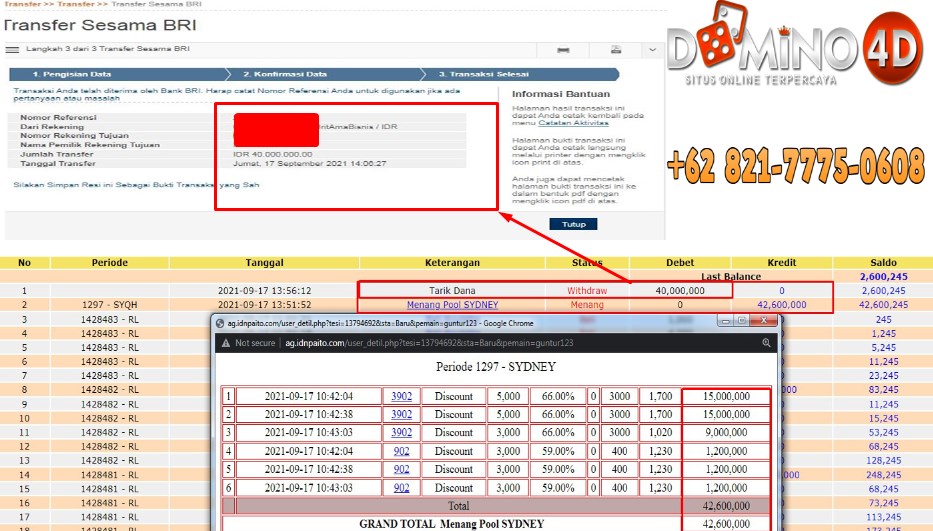This screenshot has width=933, height=531.
Task: Click Jumat, 17 September 2021 transfer date
Action: point(309,163)
